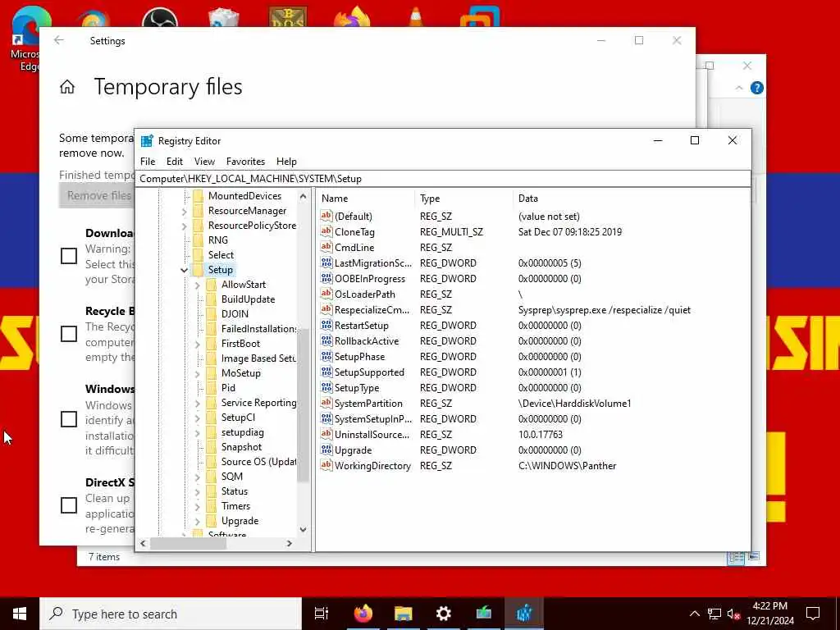Image resolution: width=840 pixels, height=630 pixels.
Task: Select the RollbackActive value name
Action: pos(367,340)
